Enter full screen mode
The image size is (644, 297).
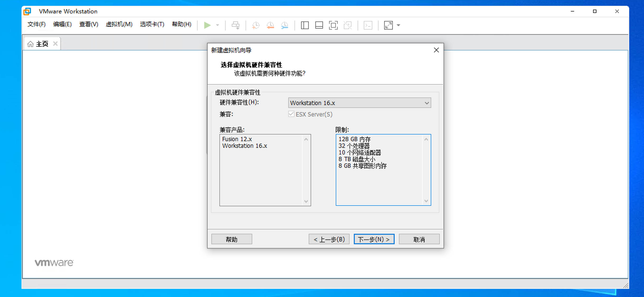click(x=333, y=25)
